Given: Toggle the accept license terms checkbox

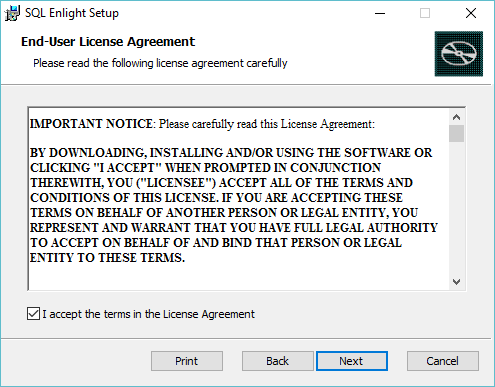Looking at the screenshot, I should pos(33,314).
